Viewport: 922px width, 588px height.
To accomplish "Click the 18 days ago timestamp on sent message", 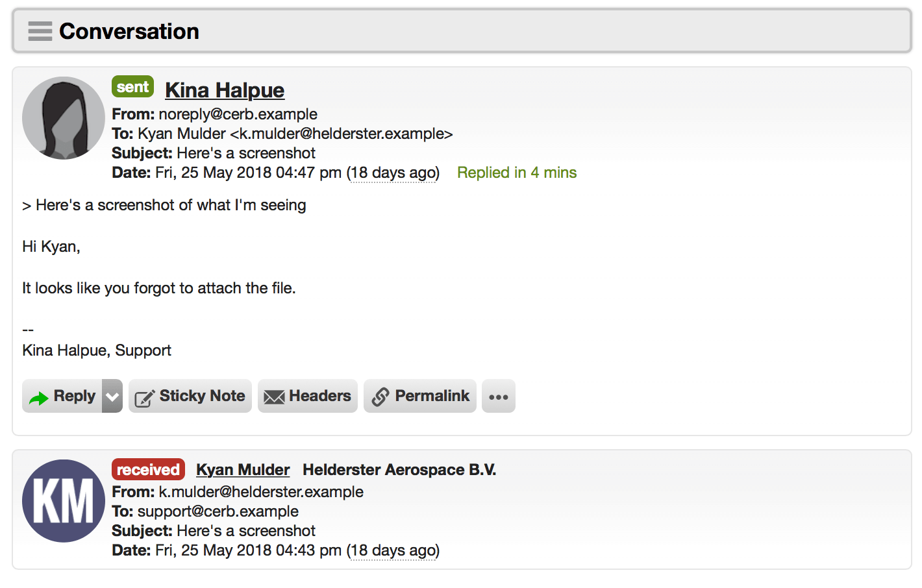I will pos(393,173).
